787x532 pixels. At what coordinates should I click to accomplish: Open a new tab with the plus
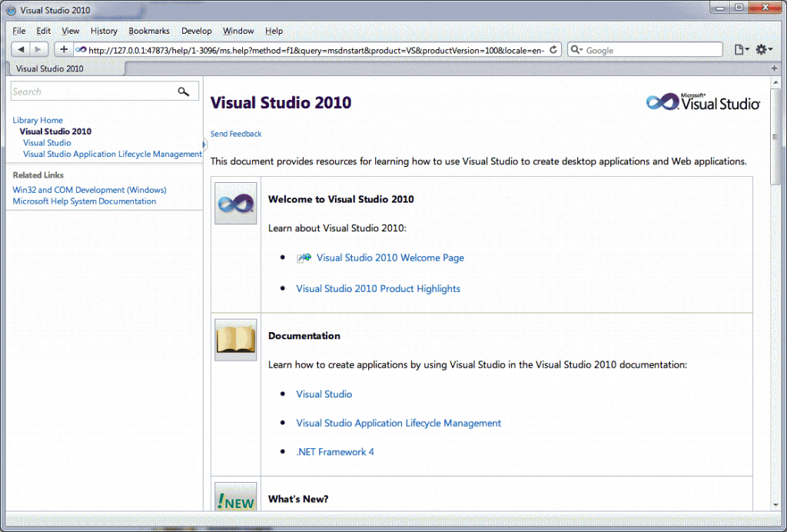(x=775, y=68)
